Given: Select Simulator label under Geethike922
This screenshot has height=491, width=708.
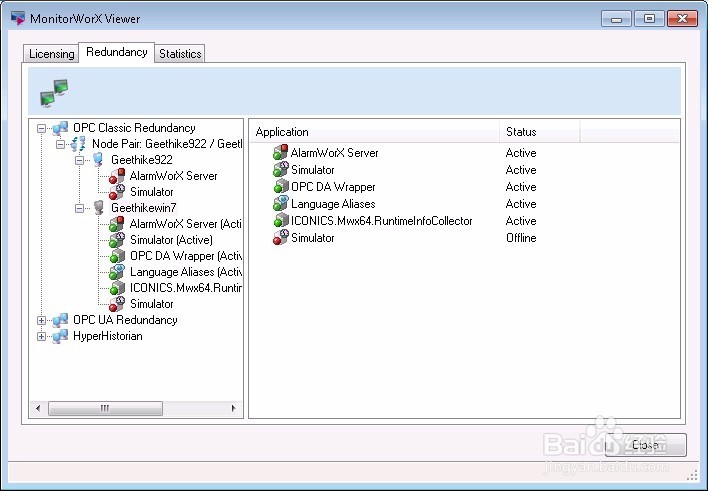Looking at the screenshot, I should (151, 192).
